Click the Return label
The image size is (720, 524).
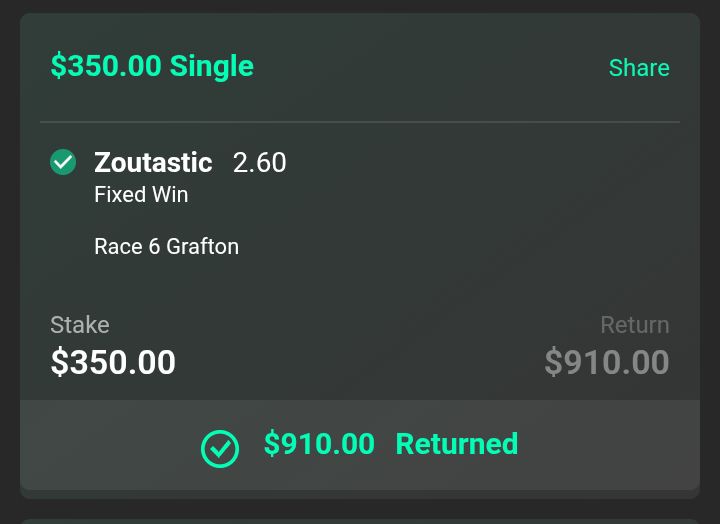click(635, 325)
